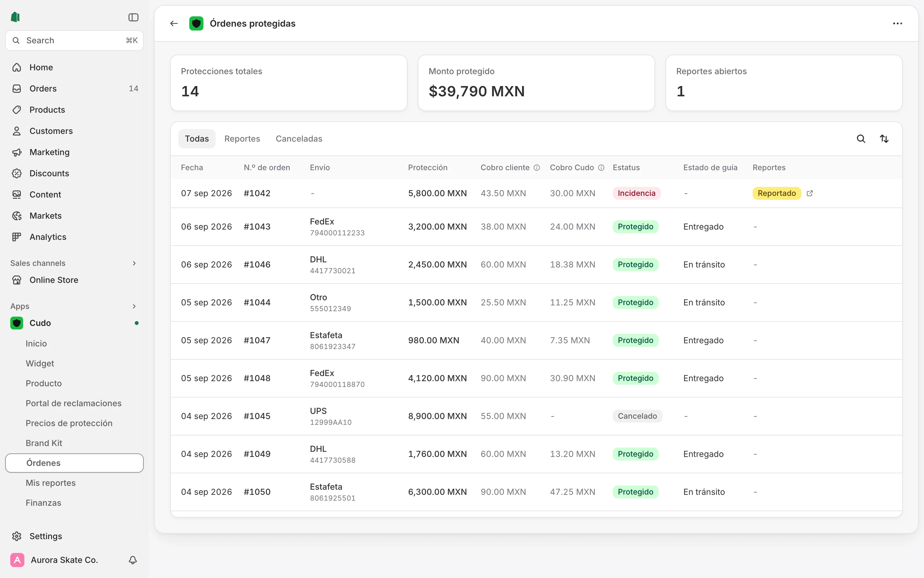Screen dimensions: 924x578
Task: Toggle the sidebar collapse icon
Action: [133, 17]
